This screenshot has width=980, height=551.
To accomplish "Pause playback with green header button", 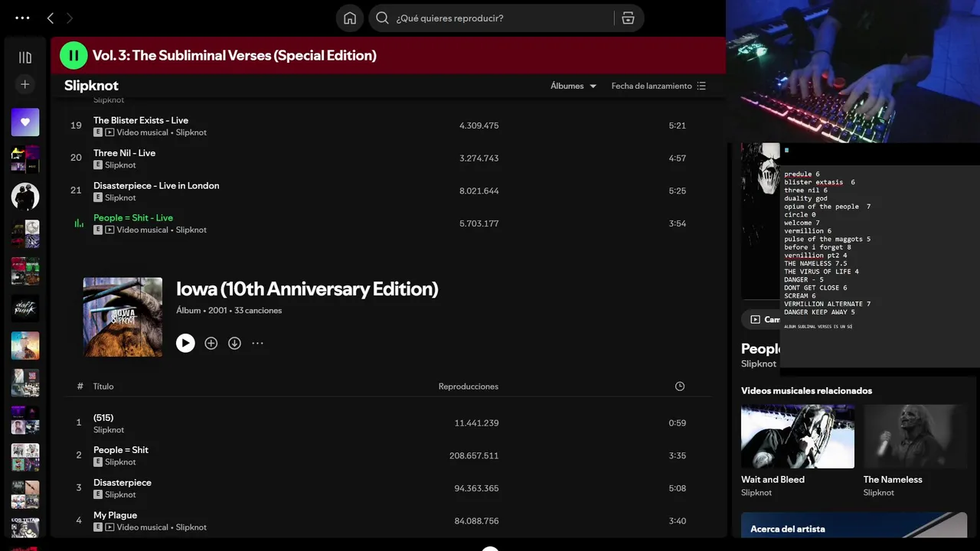I will pos(73,55).
